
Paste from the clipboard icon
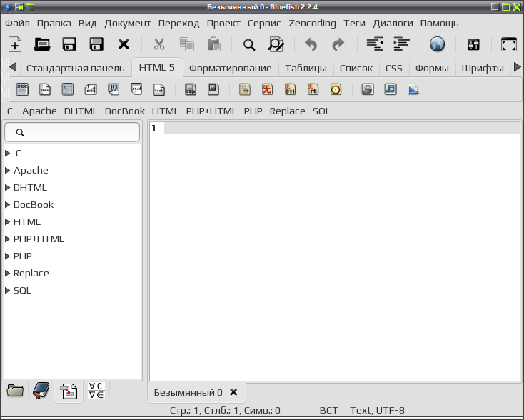tap(214, 44)
